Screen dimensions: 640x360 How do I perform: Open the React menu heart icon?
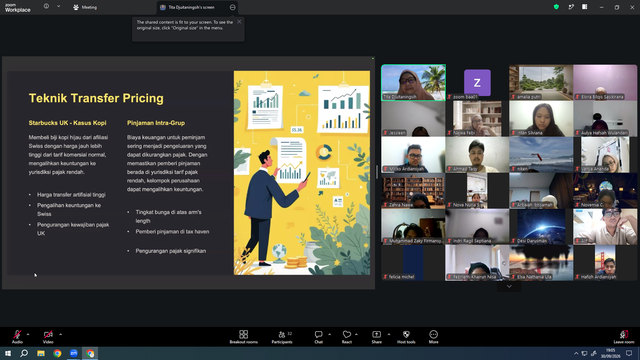pyautogui.click(x=347, y=335)
